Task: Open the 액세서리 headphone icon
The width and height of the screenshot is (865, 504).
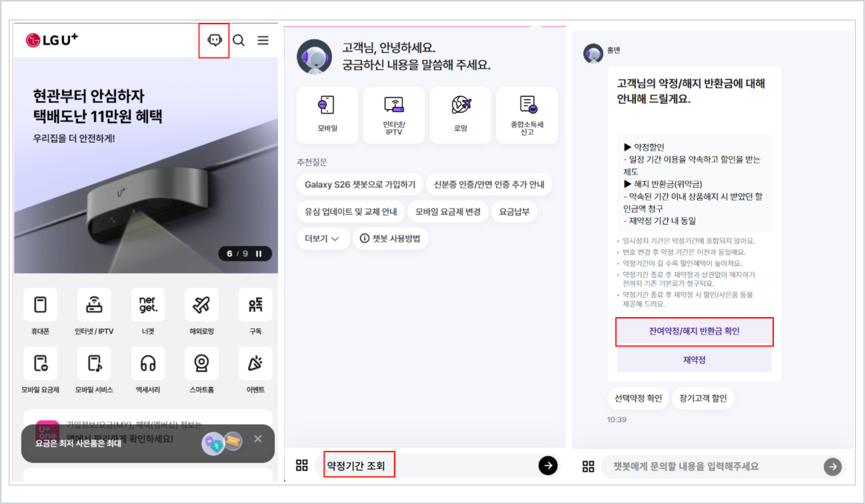Action: [x=148, y=363]
